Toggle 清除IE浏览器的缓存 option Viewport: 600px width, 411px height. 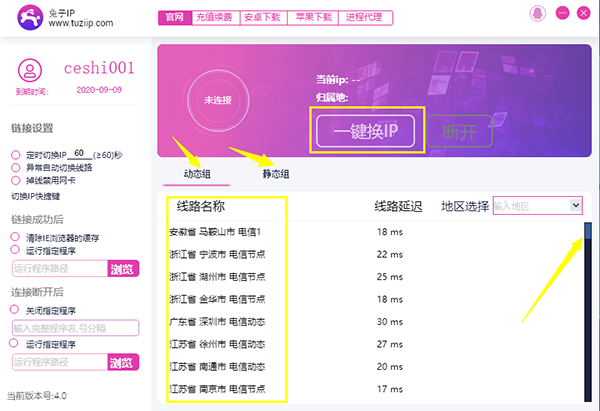tap(15, 237)
